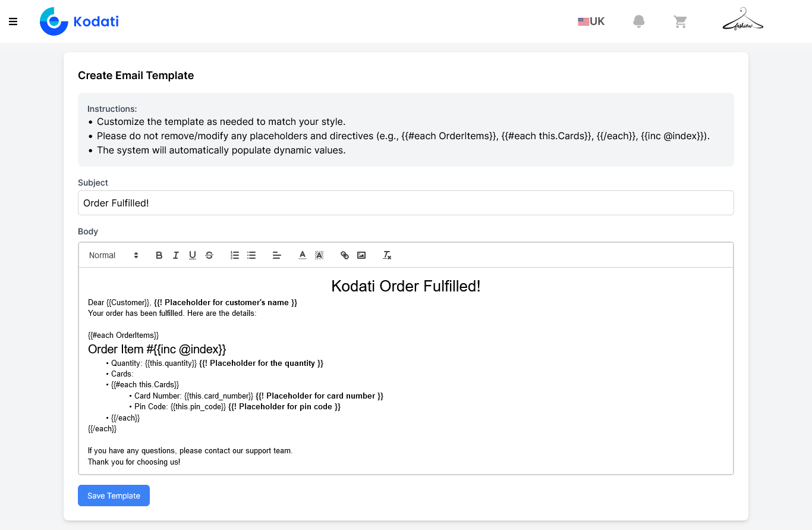Insert a bulleted list
Viewport: 812px width, 530px height.
pos(251,255)
